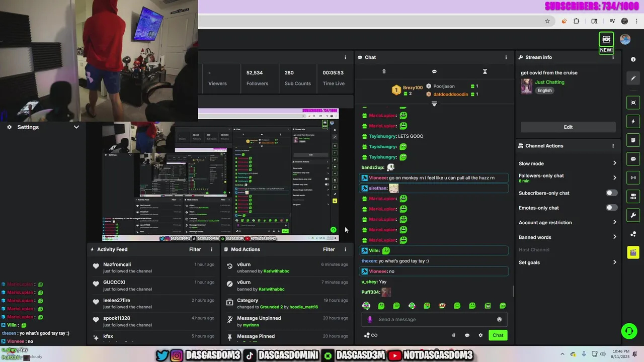Click the first emote in quick emote row
Screen dimensions: 644x362
tap(366, 306)
